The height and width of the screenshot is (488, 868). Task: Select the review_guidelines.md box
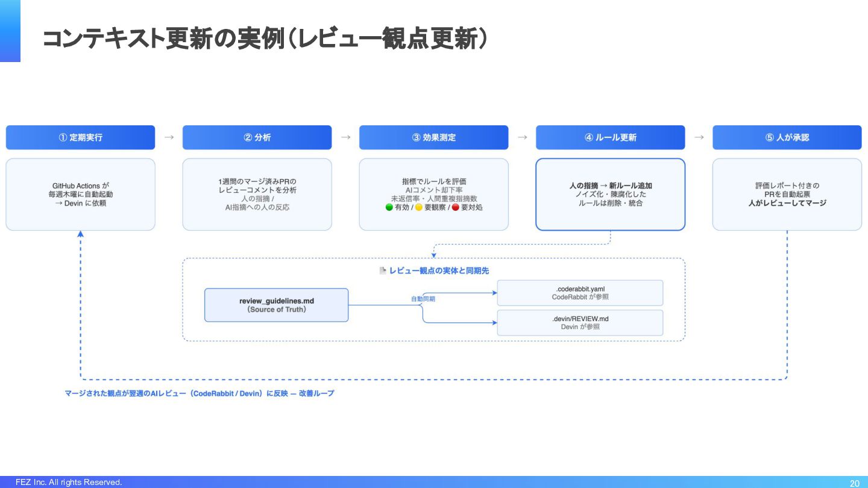(x=277, y=305)
